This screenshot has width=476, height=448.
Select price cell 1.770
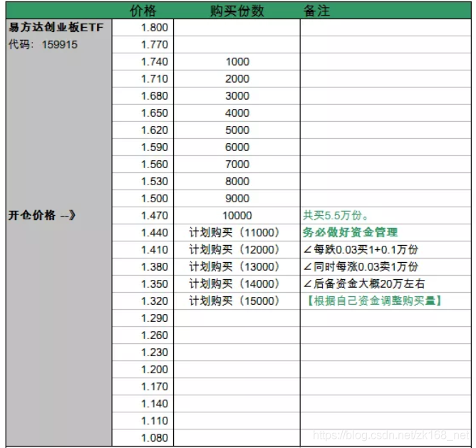[x=143, y=45]
